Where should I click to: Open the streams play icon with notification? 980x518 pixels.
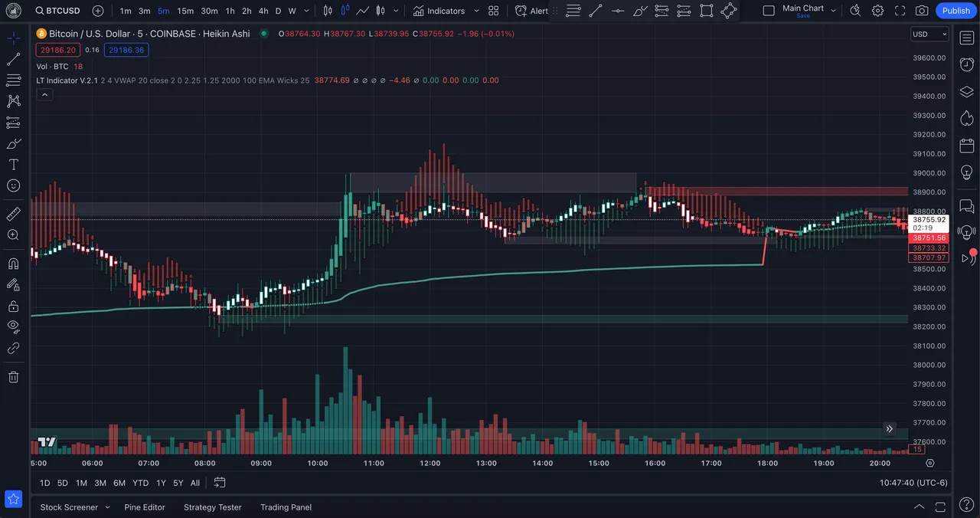(968, 257)
